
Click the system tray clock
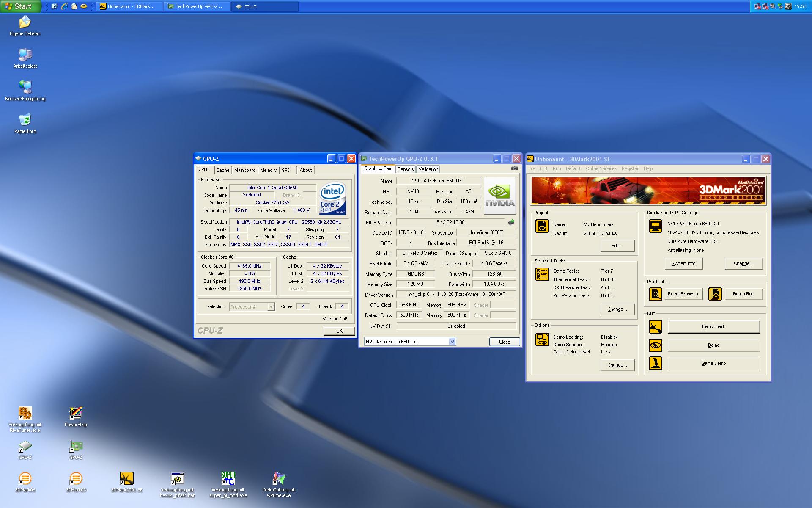click(x=800, y=6)
